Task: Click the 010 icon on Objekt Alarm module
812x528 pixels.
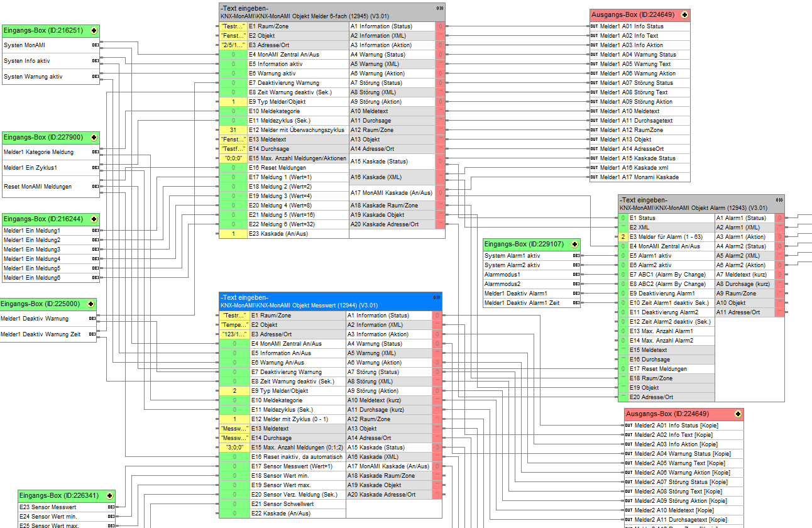Action: [x=779, y=200]
